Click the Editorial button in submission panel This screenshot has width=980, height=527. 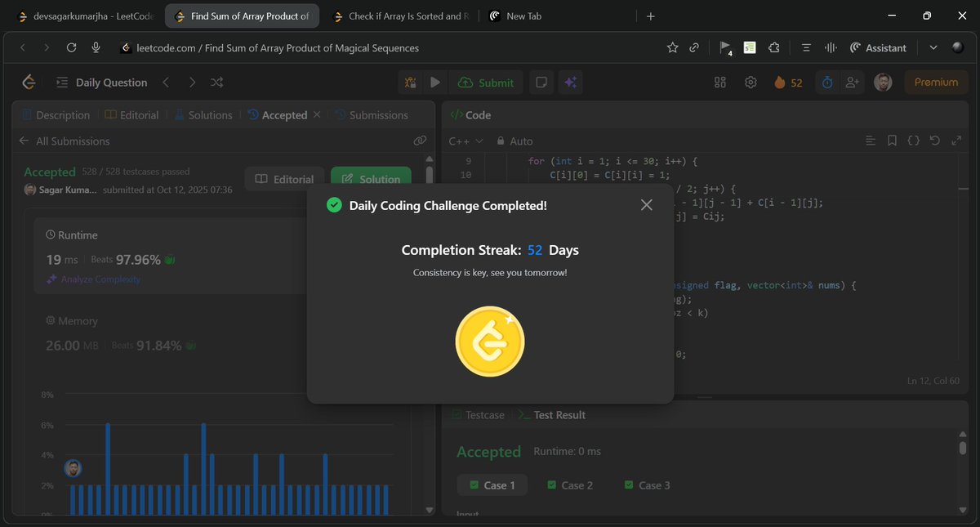(283, 179)
